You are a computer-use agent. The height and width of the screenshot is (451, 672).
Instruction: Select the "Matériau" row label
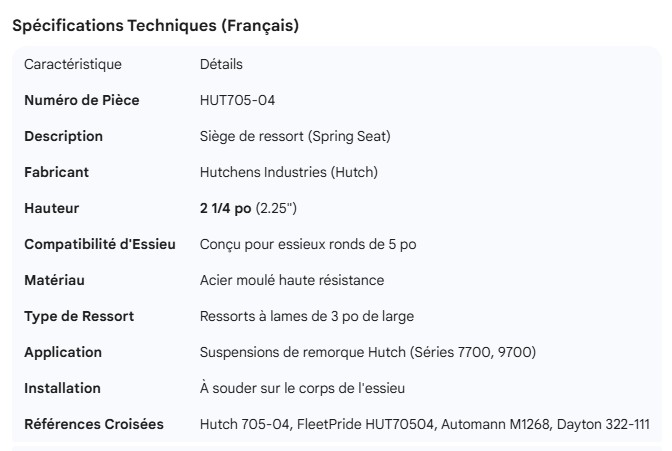click(55, 280)
